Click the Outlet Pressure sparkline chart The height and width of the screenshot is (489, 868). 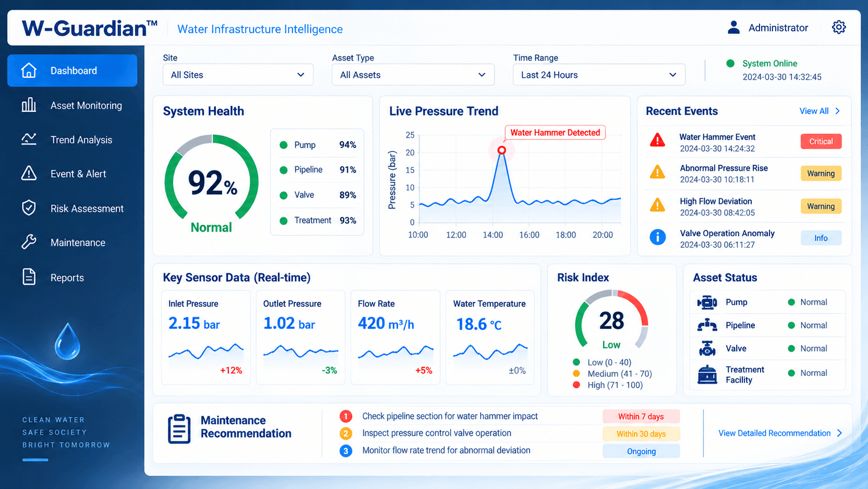click(301, 352)
